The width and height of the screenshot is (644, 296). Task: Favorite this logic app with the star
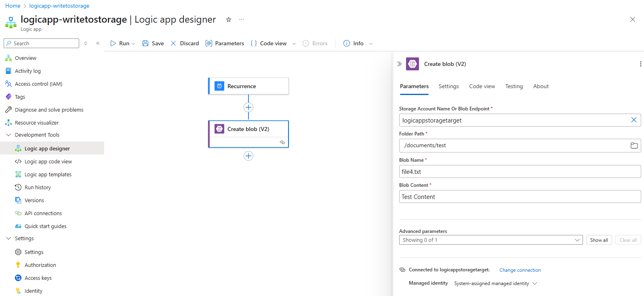229,19
